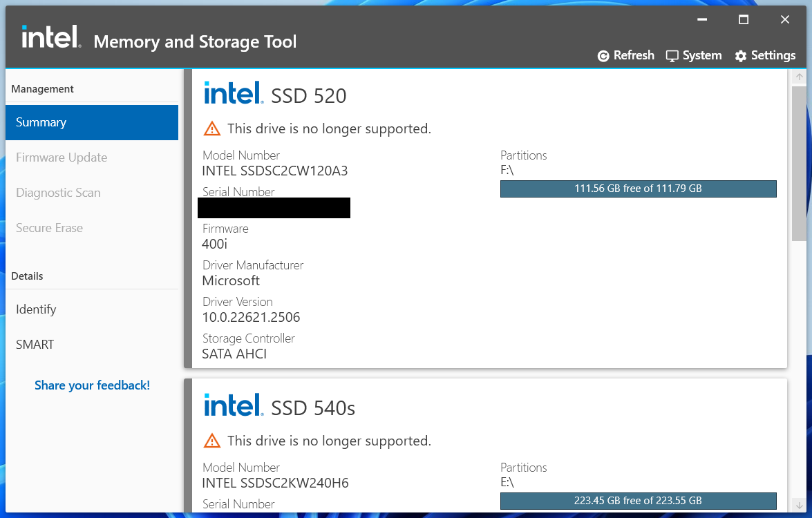Click Serial Number label on SSD 520

click(x=238, y=192)
